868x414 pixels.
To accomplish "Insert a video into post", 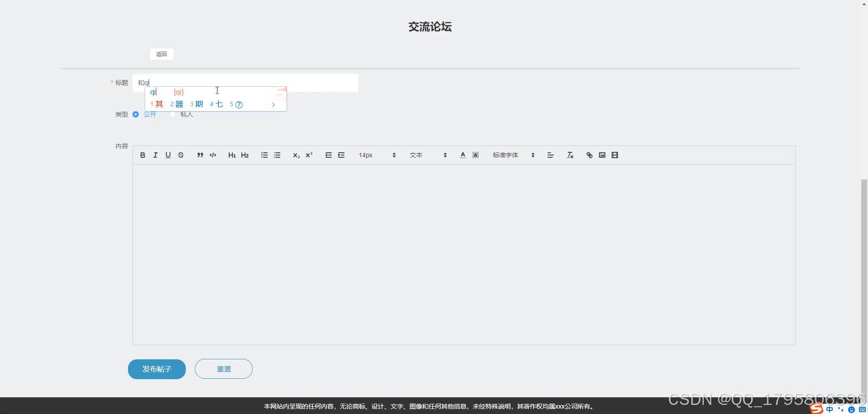I will [614, 155].
